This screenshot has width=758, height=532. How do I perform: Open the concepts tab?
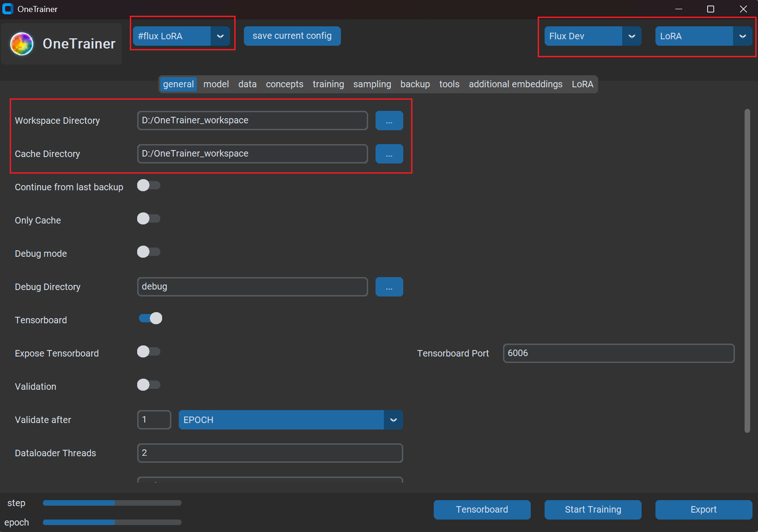pyautogui.click(x=285, y=84)
